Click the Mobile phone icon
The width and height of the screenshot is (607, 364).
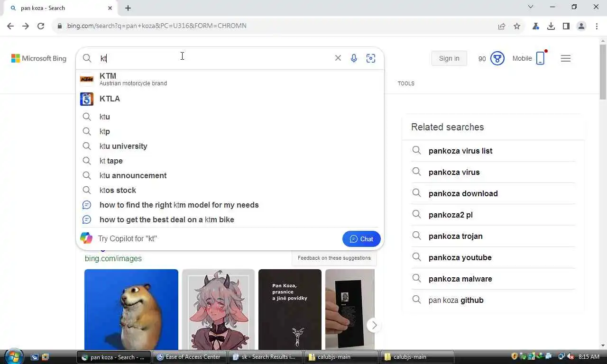click(x=540, y=58)
